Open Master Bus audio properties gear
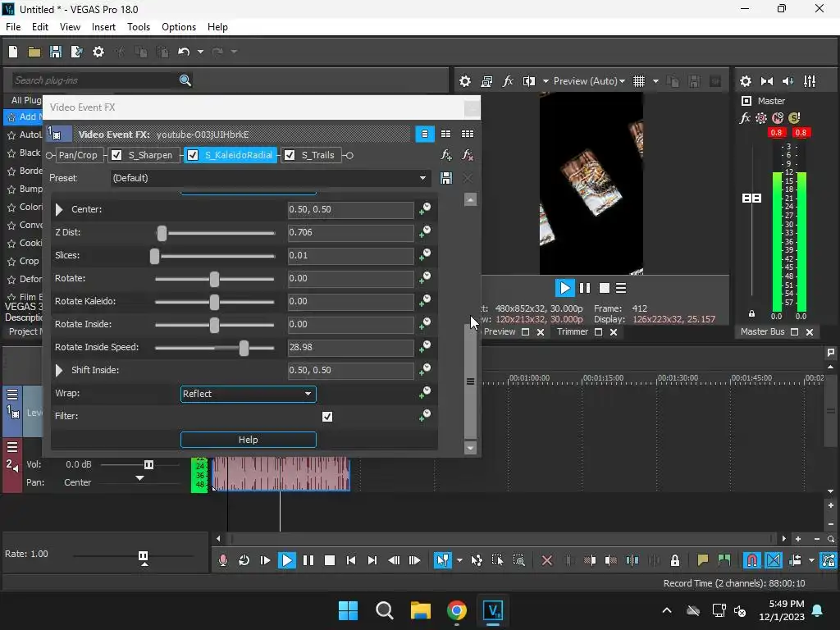840x630 pixels. point(745,81)
